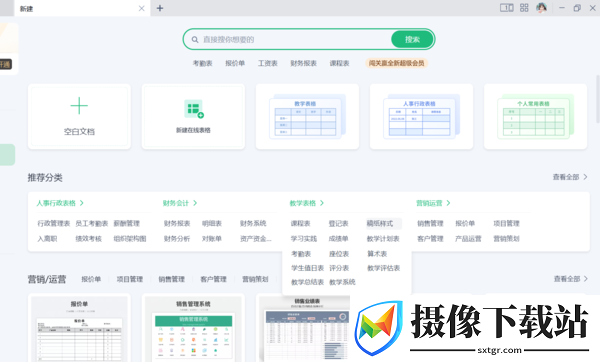Click the 新建在线表格 icon card
The height and width of the screenshot is (362, 600).
pyautogui.click(x=193, y=116)
